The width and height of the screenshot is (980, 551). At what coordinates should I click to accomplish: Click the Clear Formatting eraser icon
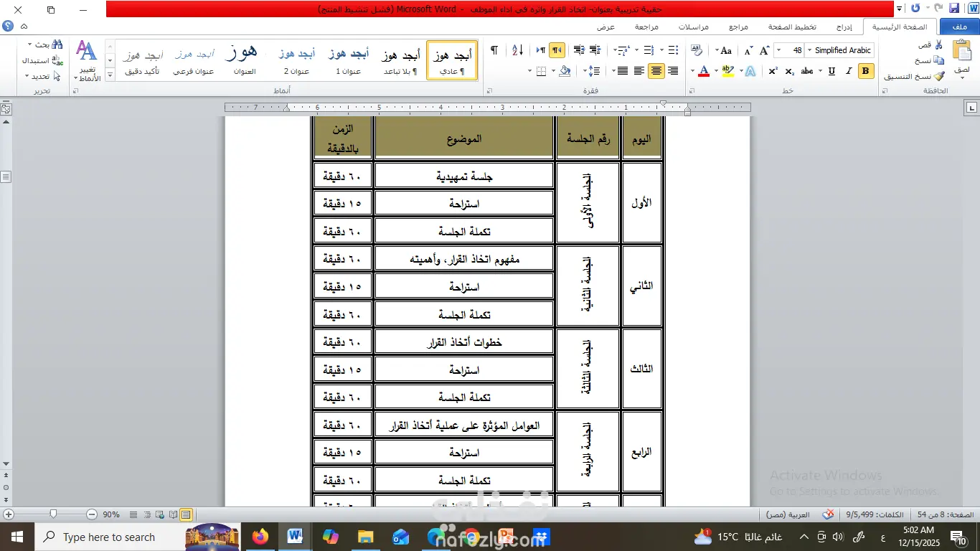(x=697, y=50)
